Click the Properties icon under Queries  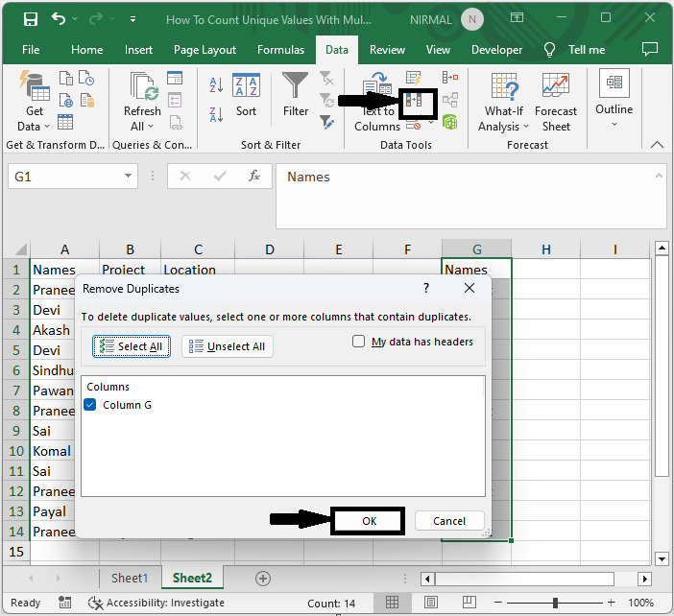(x=175, y=100)
